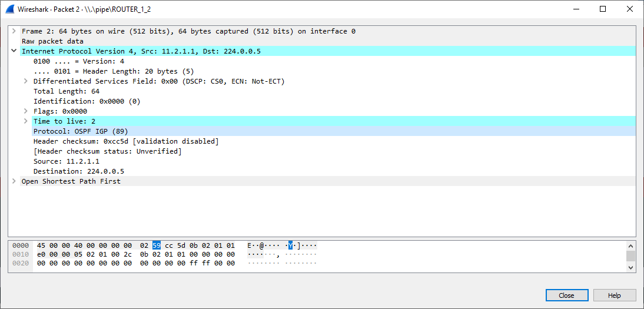This screenshot has width=644, height=309.
Task: Click the hex pane scroll up arrow
Action: point(630,245)
